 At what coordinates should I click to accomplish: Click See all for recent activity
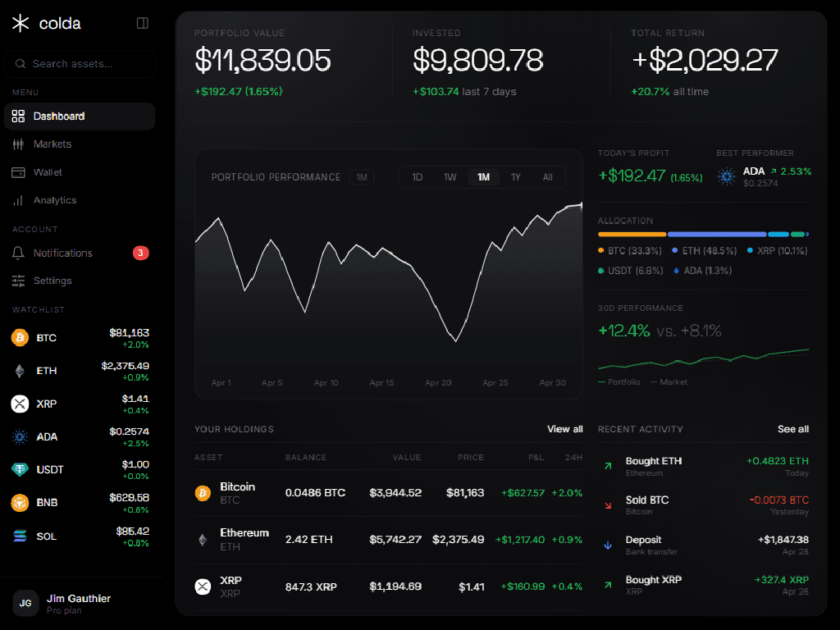(x=793, y=429)
